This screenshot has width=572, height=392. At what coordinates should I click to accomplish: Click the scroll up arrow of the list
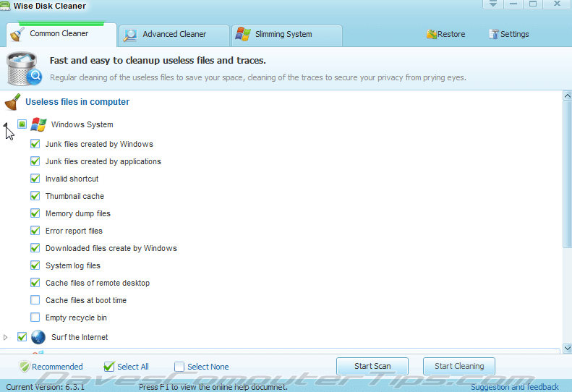click(x=567, y=96)
